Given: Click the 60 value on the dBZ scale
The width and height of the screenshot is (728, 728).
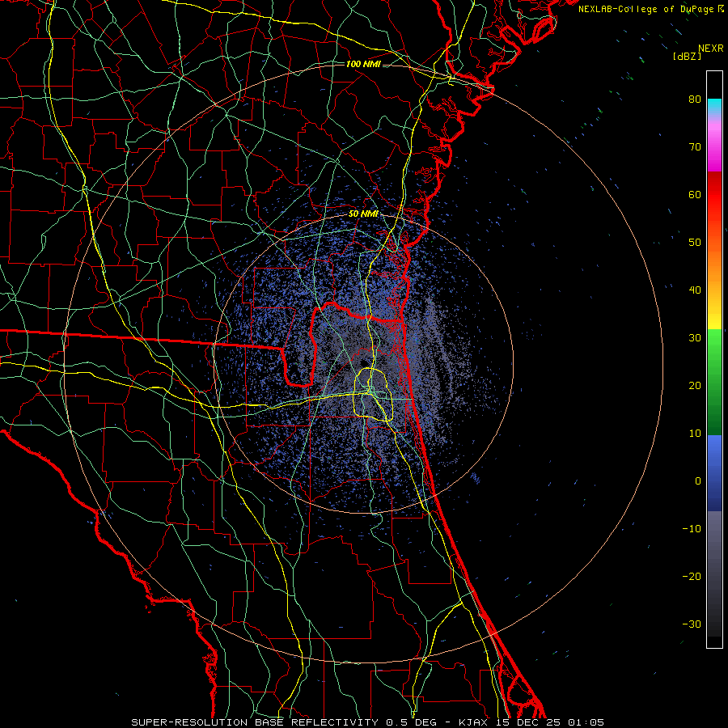Looking at the screenshot, I should tap(695, 194).
